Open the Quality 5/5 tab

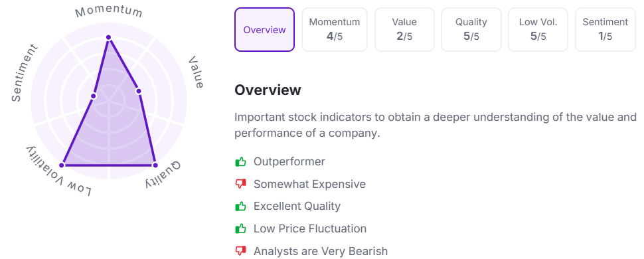click(471, 30)
